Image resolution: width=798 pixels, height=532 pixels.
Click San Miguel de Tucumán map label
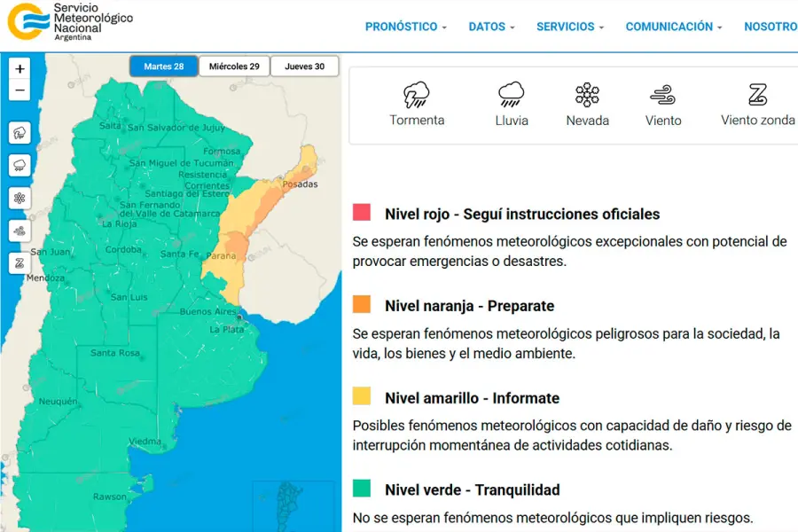point(181,163)
